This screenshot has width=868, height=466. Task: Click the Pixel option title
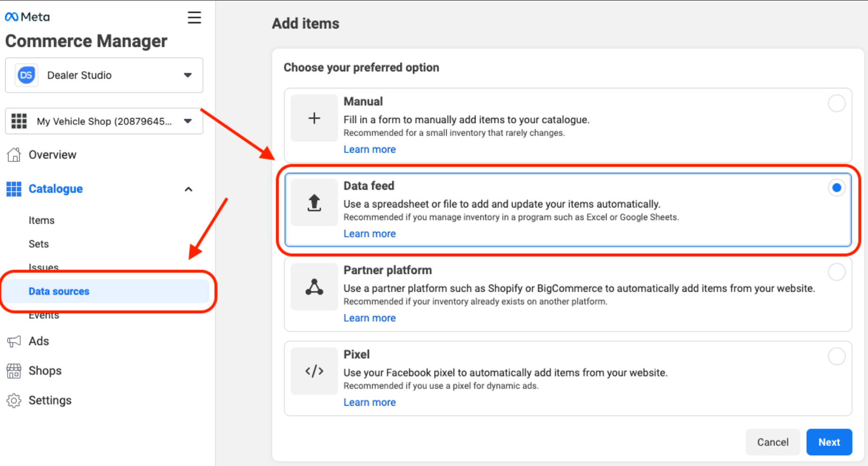[x=356, y=354]
